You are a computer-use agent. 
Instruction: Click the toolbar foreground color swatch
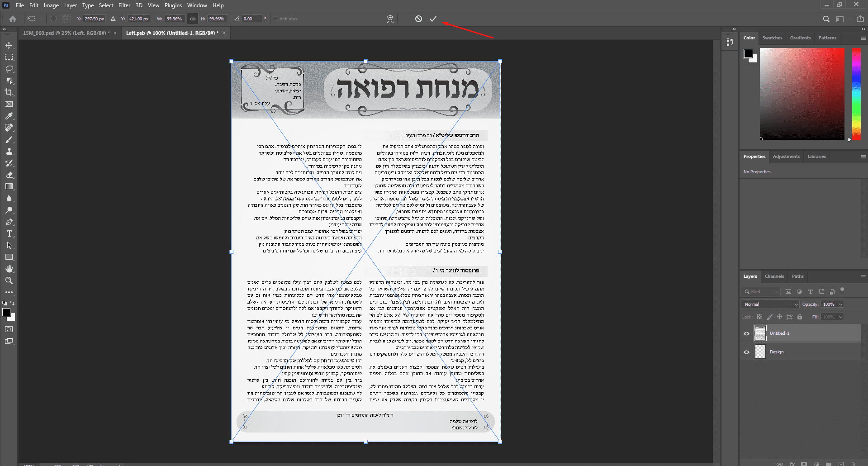6,312
